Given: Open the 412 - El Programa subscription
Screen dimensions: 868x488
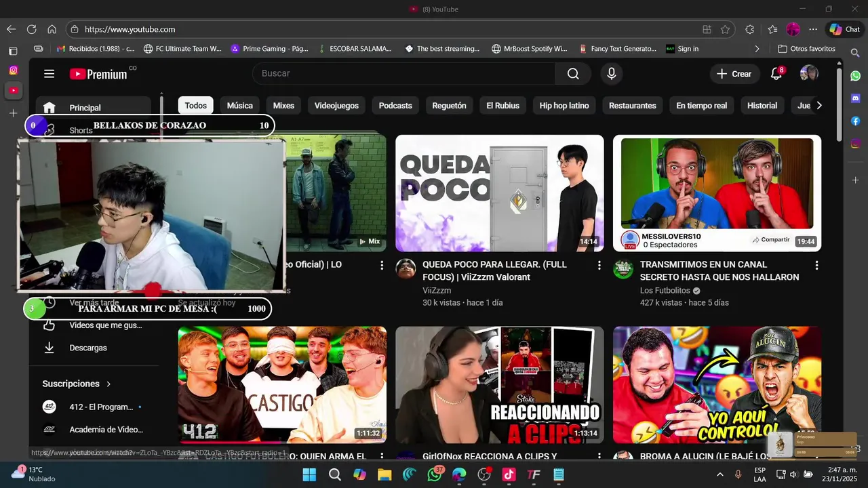Looking at the screenshot, I should click(x=94, y=407).
